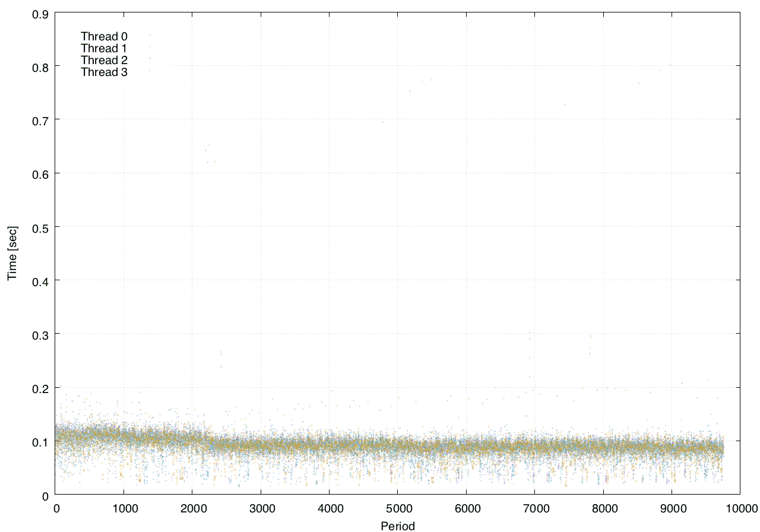This screenshot has width=760, height=532.
Task: Click the 0.2 y-axis tick label
Action: click(40, 388)
